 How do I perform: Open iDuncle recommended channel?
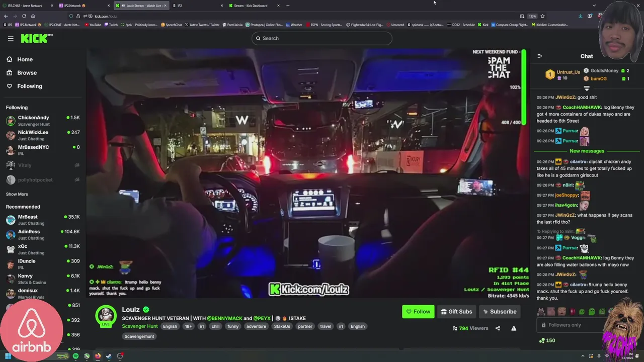point(43,264)
